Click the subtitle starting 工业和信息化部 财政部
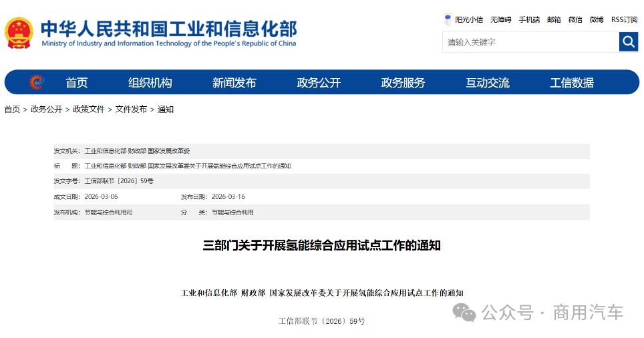Image resolution: width=644 pixels, height=338 pixels. tap(322, 293)
